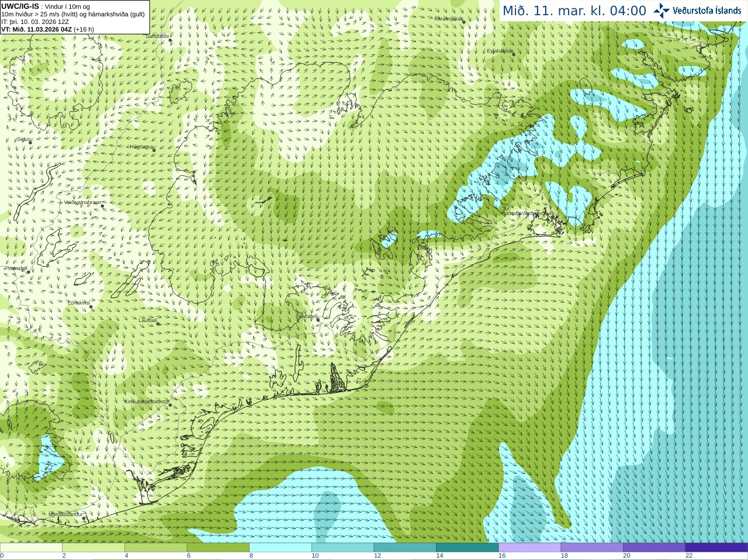This screenshot has height=560, width=748.
Task: Click the Kirkjubæjarklaustur station label
Action: pyautogui.click(x=146, y=402)
